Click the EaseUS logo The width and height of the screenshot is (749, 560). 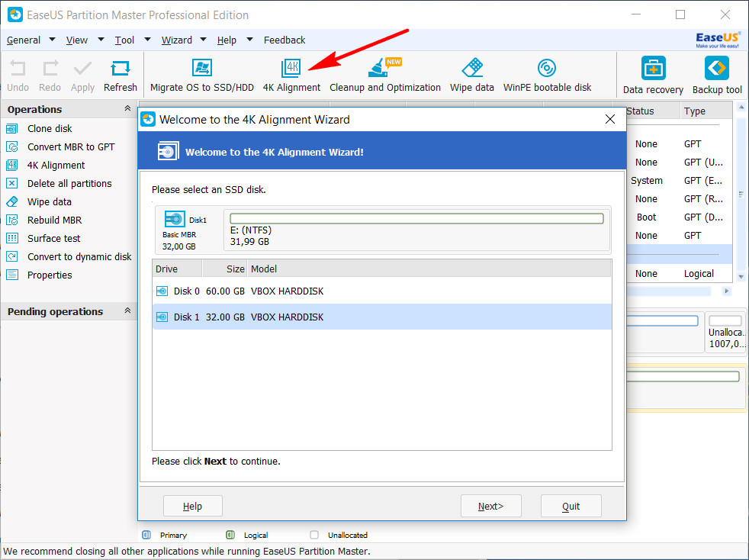(717, 40)
